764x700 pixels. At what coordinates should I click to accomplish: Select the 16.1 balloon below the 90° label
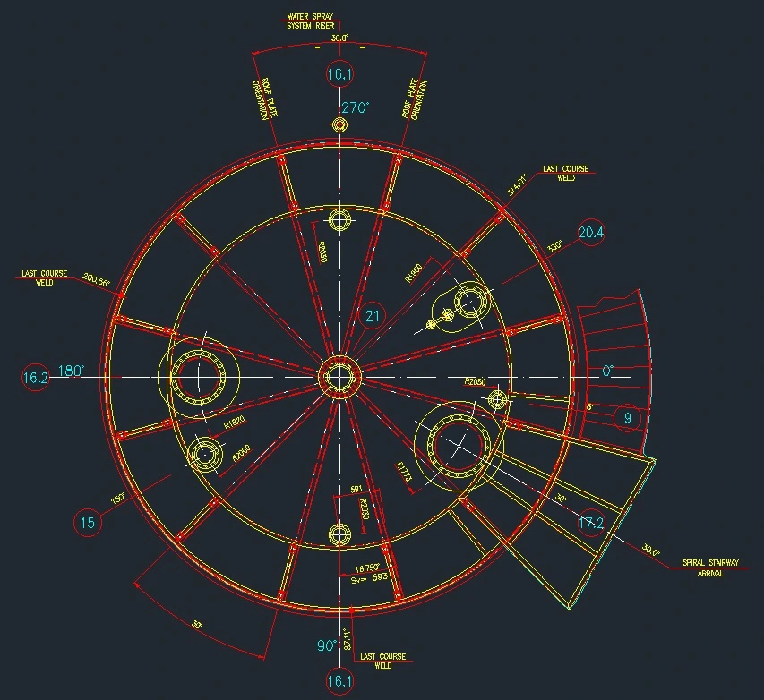339,682
